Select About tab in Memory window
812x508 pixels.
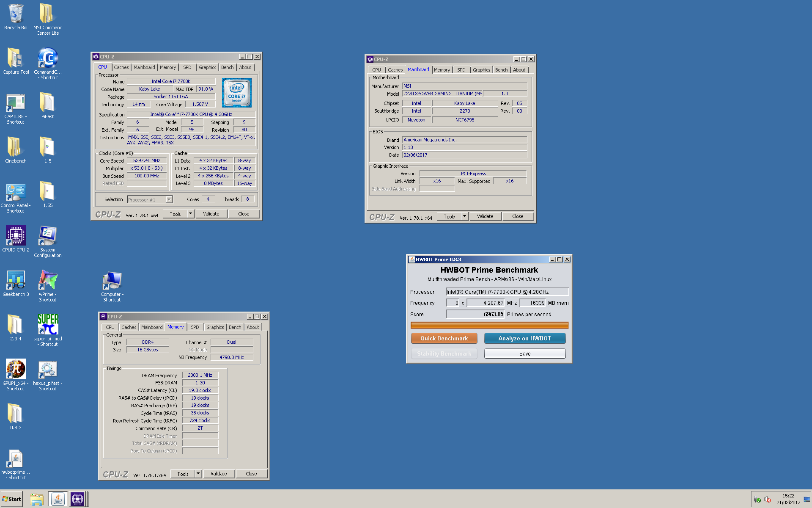tap(252, 327)
